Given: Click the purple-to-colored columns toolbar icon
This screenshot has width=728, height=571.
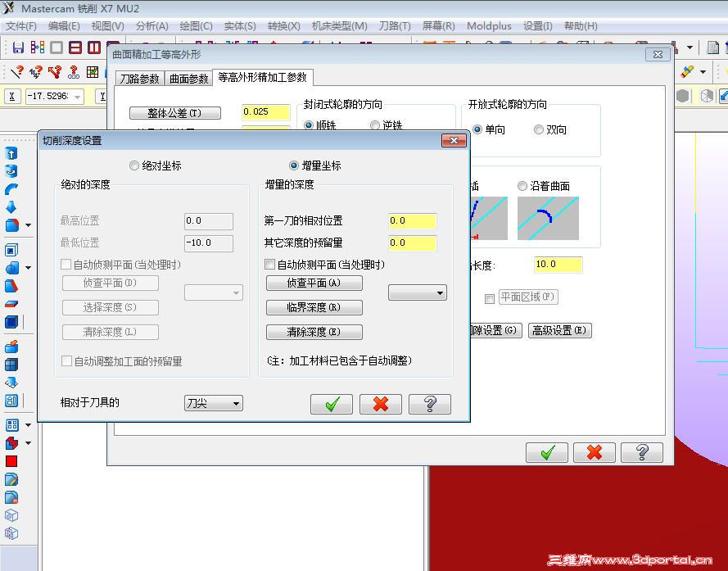Looking at the screenshot, I should [x=37, y=47].
